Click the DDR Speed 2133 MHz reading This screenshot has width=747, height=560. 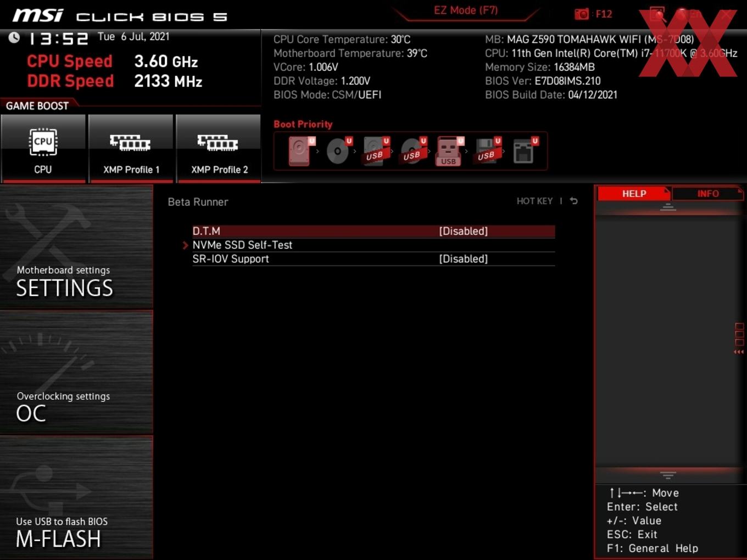point(114,81)
